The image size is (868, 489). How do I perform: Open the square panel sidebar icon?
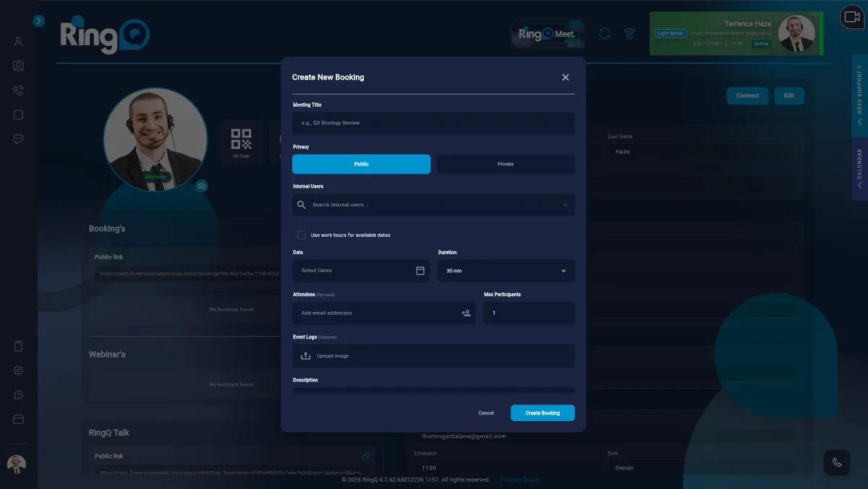pos(18,114)
